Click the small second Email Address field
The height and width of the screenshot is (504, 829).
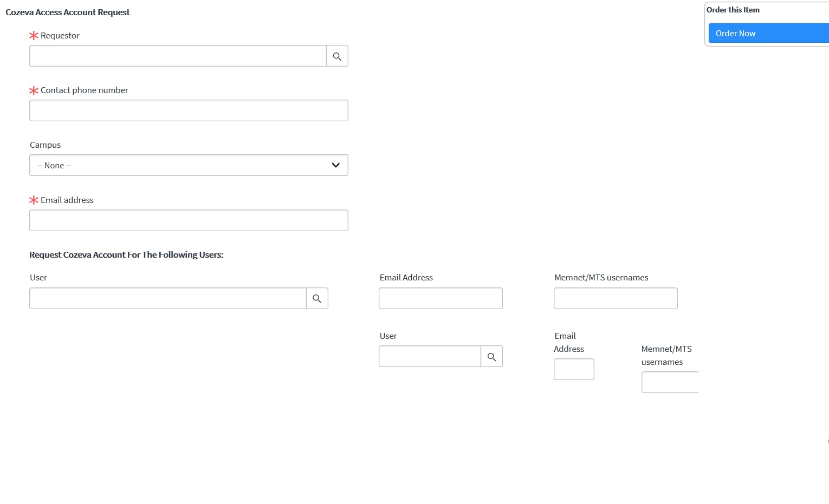[574, 369]
